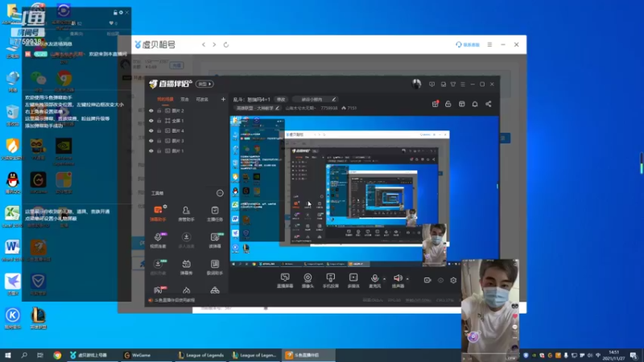Open the 主播任务 tool icon

(x=214, y=213)
